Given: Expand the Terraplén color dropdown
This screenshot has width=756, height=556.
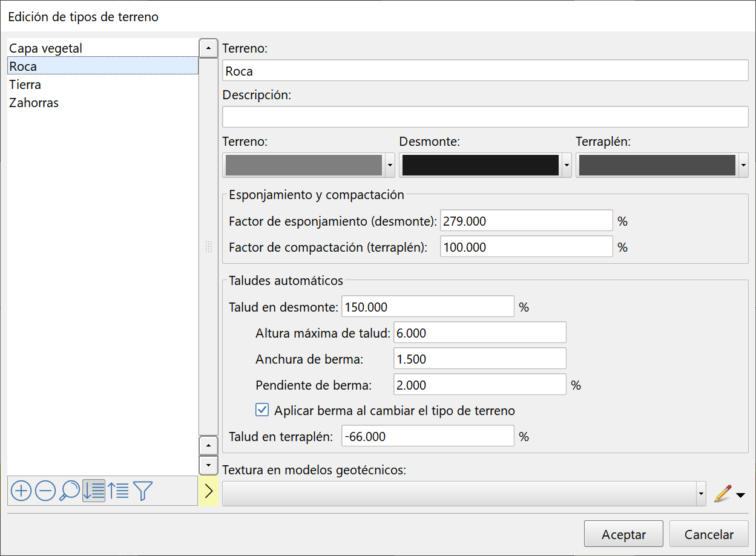Looking at the screenshot, I should [x=743, y=165].
